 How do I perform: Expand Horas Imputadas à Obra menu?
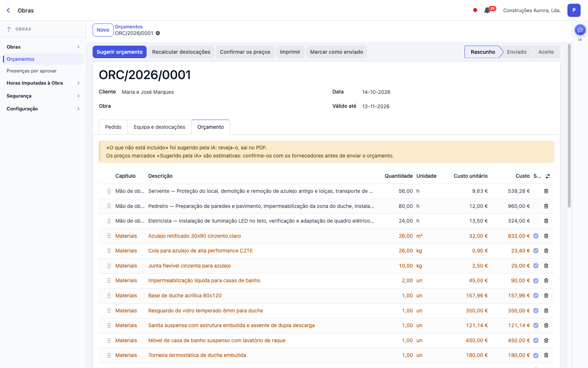(x=43, y=83)
